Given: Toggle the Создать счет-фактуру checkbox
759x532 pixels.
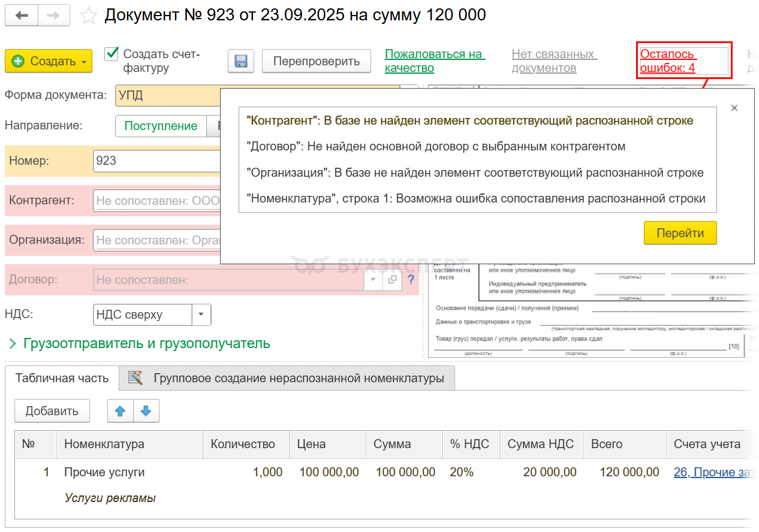Looking at the screenshot, I should [x=112, y=54].
